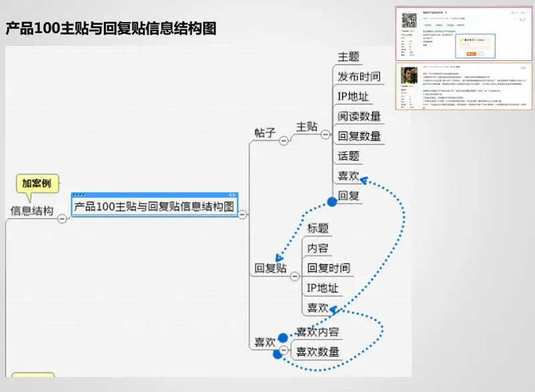Collapse the 主贴 branch toggle

[326, 134]
